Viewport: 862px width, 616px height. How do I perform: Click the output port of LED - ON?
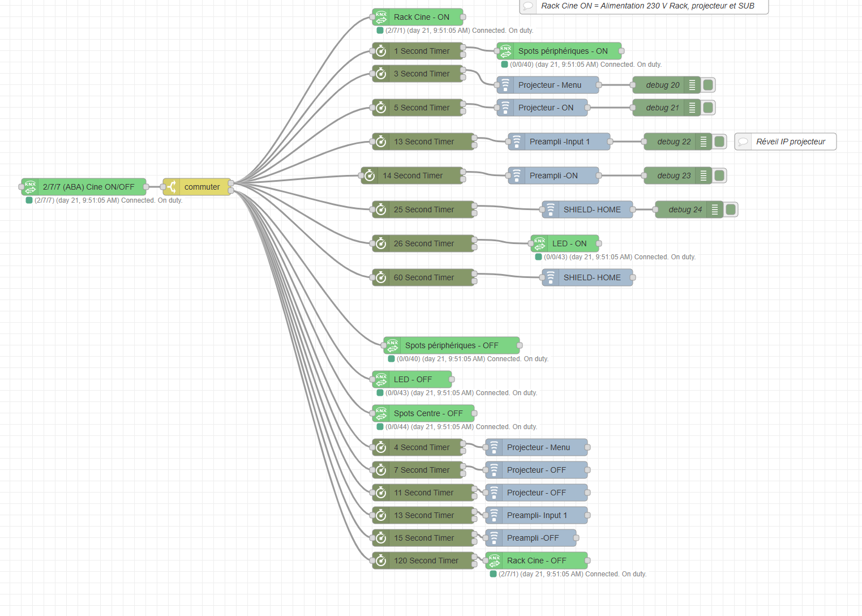[599, 243]
